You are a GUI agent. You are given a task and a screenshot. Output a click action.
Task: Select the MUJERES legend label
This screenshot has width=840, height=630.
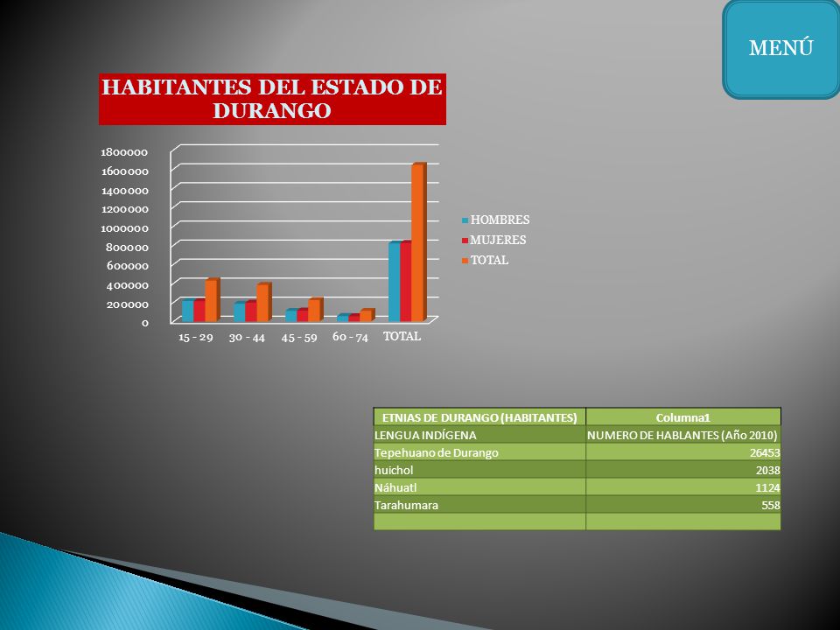(x=498, y=240)
